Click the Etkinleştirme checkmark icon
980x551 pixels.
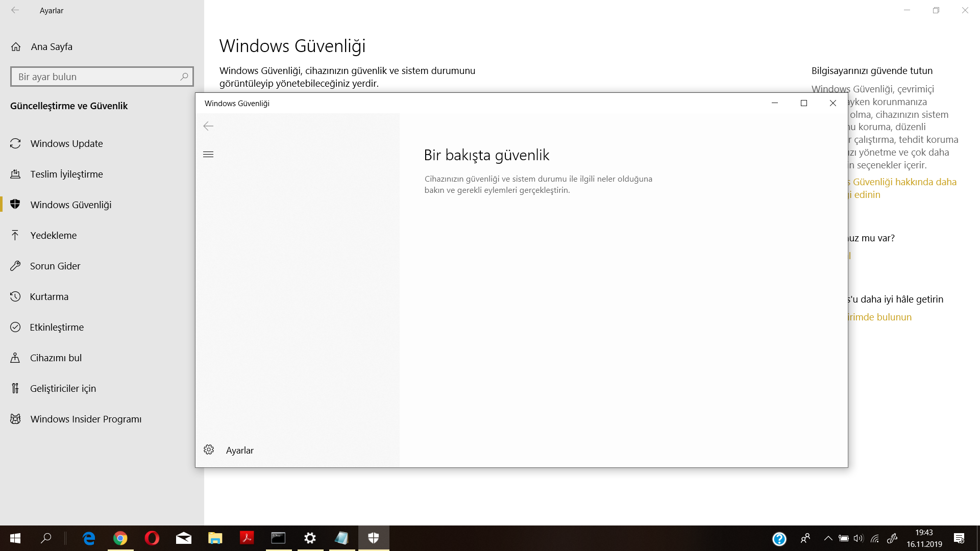[x=15, y=327]
